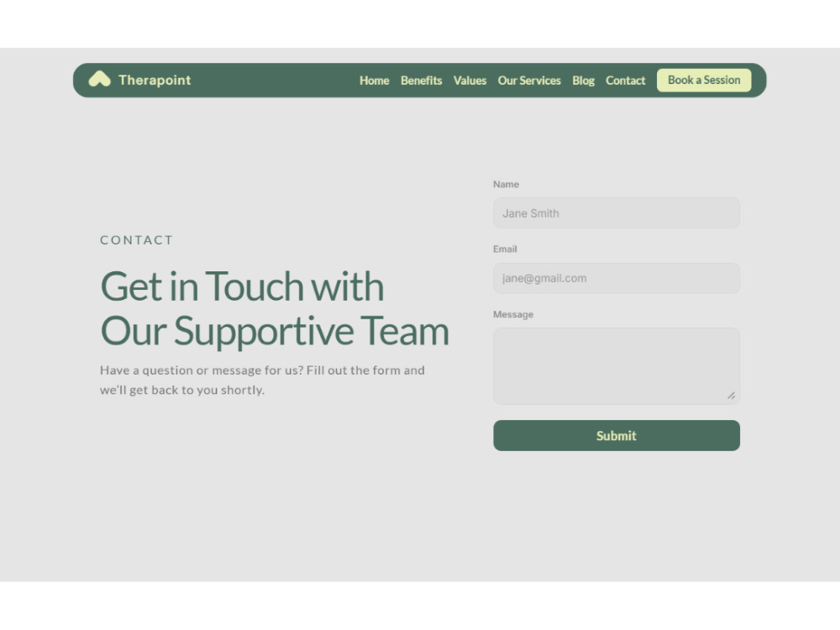This screenshot has width=840, height=630.
Task: Navigate to Our Services
Action: (x=529, y=81)
